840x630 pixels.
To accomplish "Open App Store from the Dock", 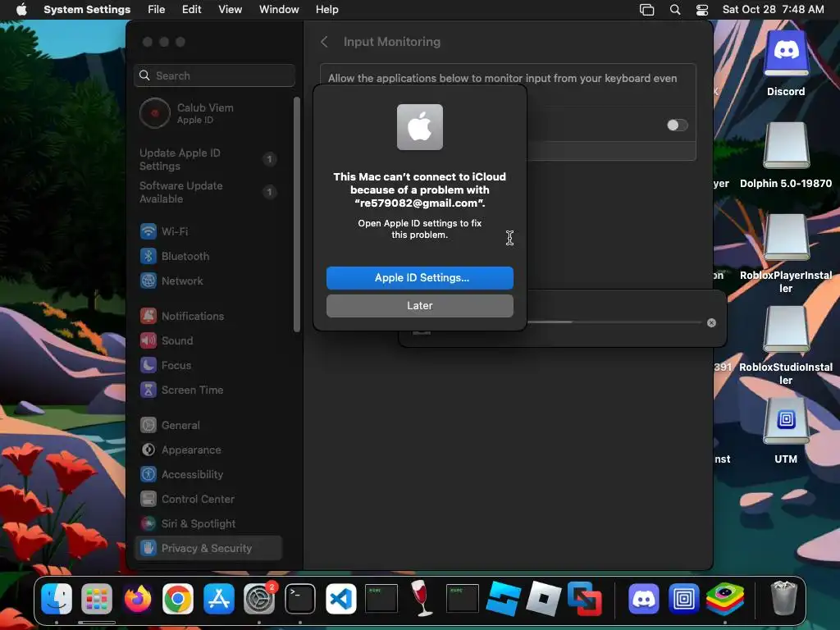I will 218,598.
